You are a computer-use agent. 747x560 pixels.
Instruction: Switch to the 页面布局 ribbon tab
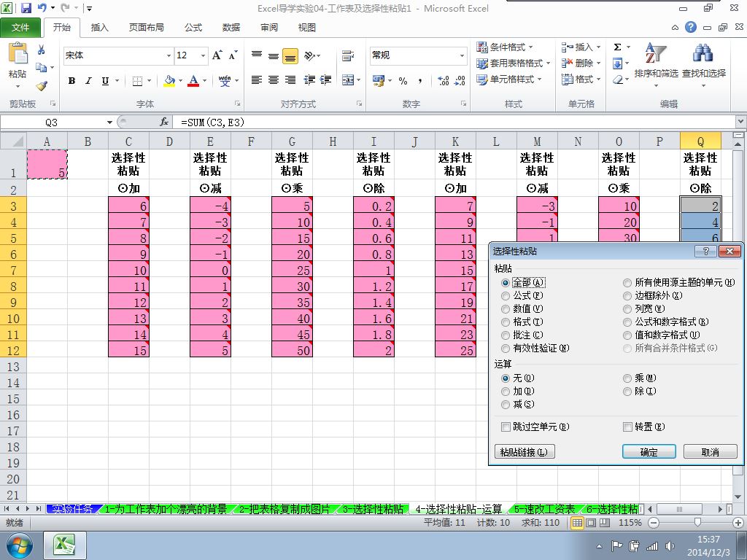click(146, 28)
